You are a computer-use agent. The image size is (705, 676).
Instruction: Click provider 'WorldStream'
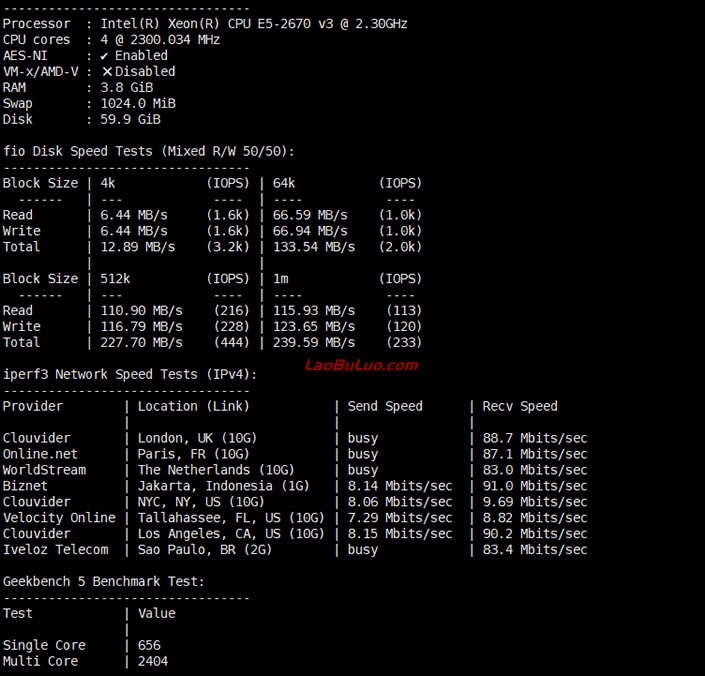click(44, 471)
